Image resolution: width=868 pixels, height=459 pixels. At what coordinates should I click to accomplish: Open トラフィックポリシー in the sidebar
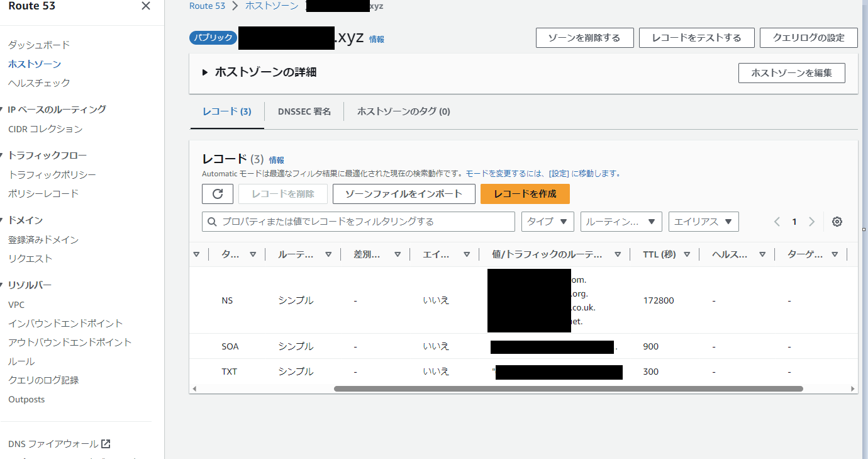(x=52, y=174)
